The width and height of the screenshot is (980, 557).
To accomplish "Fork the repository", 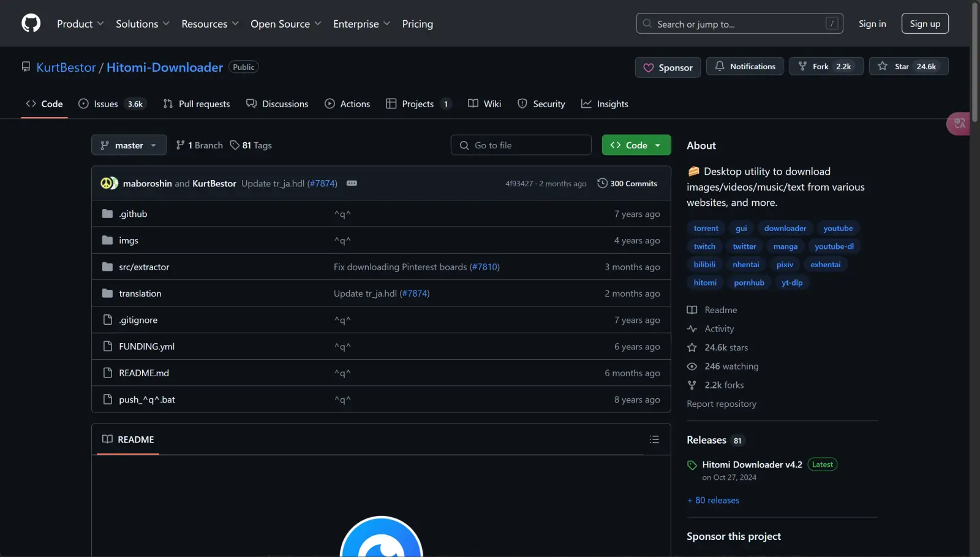I will (826, 66).
